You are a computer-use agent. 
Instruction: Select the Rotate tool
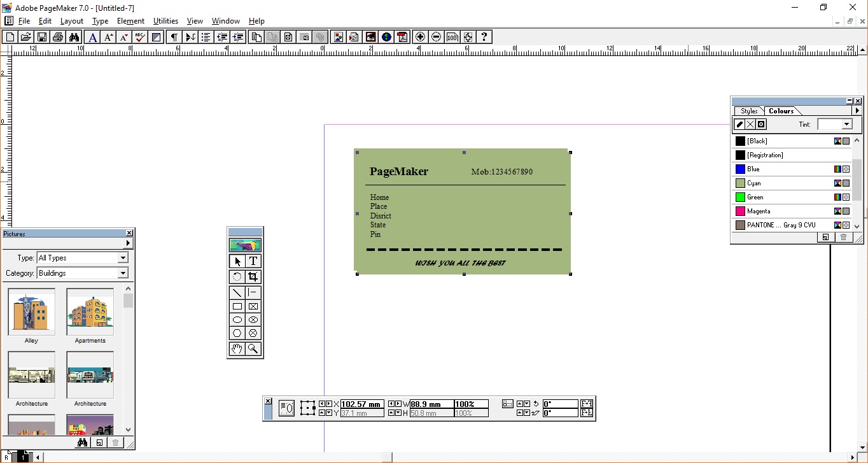pyautogui.click(x=235, y=276)
